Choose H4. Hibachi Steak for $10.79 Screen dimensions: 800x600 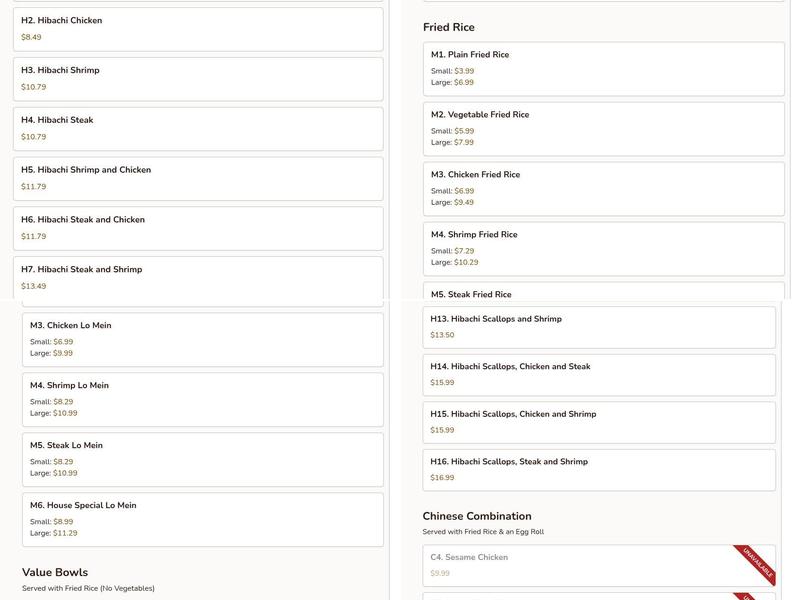pos(197,129)
